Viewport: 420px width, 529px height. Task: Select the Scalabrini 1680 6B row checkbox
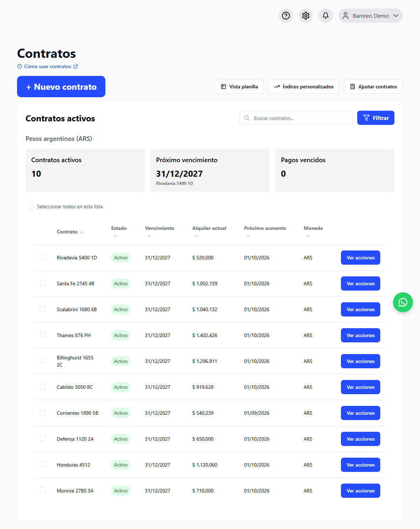tap(43, 309)
